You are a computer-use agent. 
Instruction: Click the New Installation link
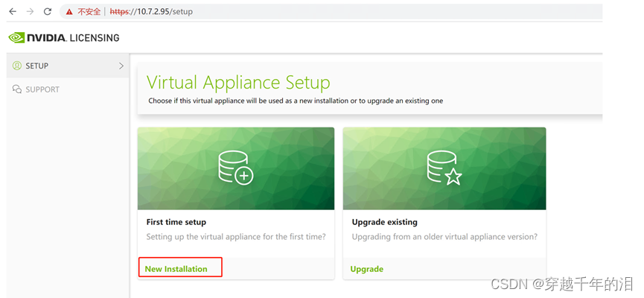[176, 269]
